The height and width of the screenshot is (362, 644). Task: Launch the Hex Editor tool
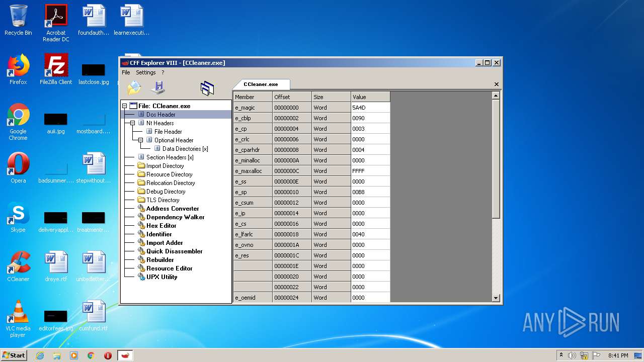(x=161, y=226)
